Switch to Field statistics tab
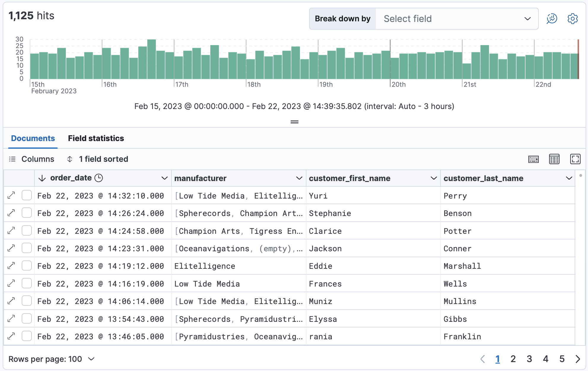Viewport: 588px width, 371px height. [96, 138]
